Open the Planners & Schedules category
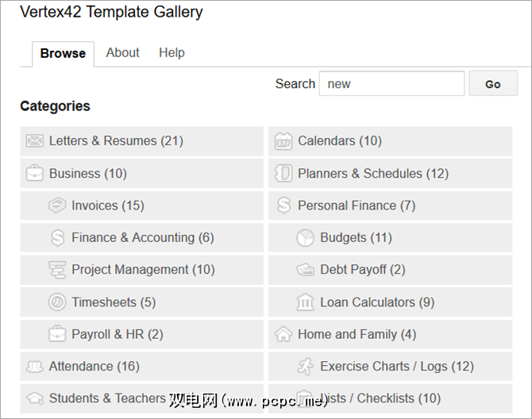Viewport: 532px width, 419px height. tap(372, 173)
